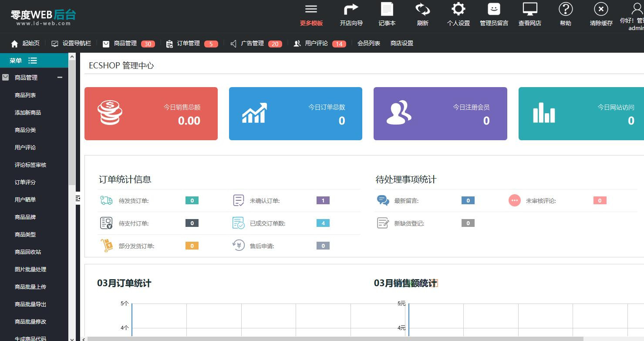Viewport: 644px width, 341px height.
Task: Collapse the 商品管理 sidebar section
Action: coord(60,78)
